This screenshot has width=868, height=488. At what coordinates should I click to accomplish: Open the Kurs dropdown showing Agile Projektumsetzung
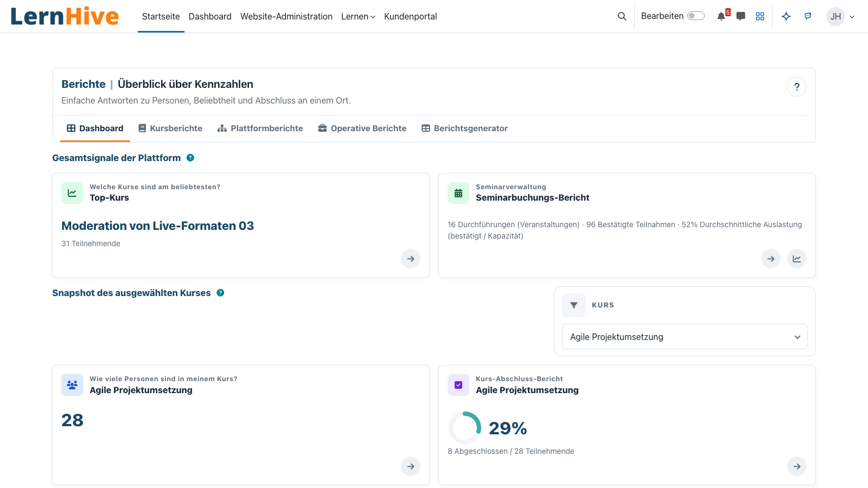pos(685,337)
